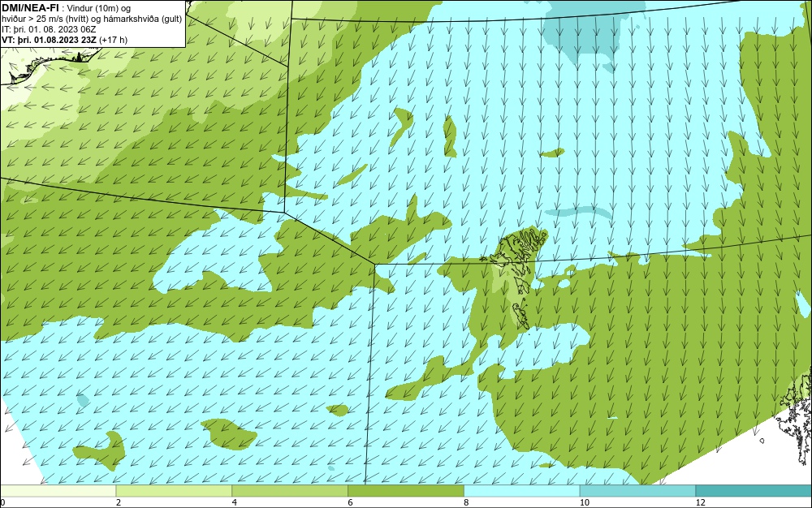This screenshot has height=508, width=812.
Task: Click the valid time line 'VT: þri. 01.08.2023 23Z'
Action: click(x=50, y=39)
